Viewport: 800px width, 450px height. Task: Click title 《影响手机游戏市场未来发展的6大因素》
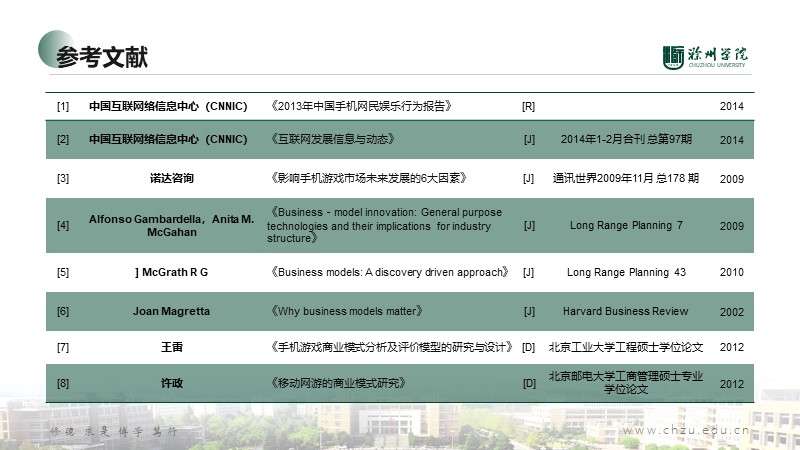[368, 178]
